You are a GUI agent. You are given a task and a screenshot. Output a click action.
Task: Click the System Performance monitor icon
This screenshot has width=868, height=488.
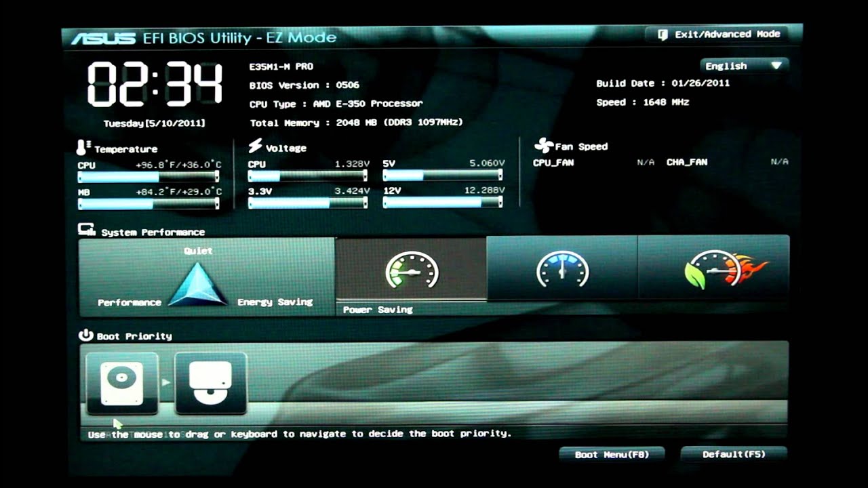point(87,230)
